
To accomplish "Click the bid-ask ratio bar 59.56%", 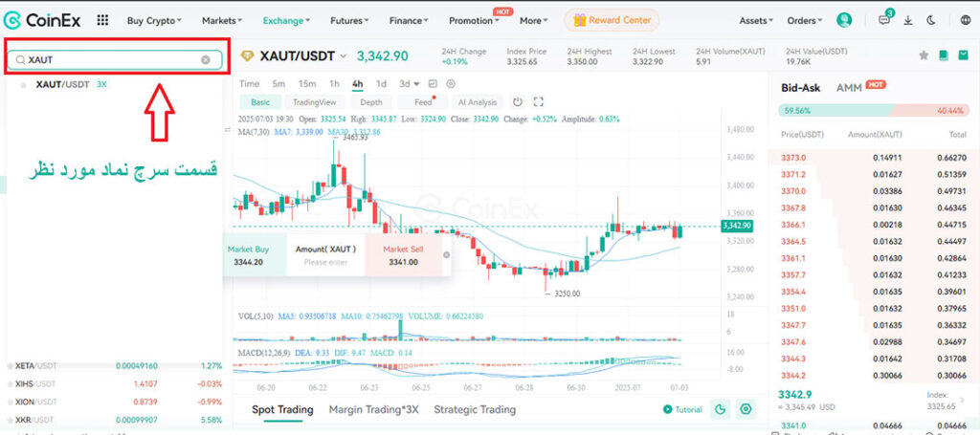I will (873, 110).
